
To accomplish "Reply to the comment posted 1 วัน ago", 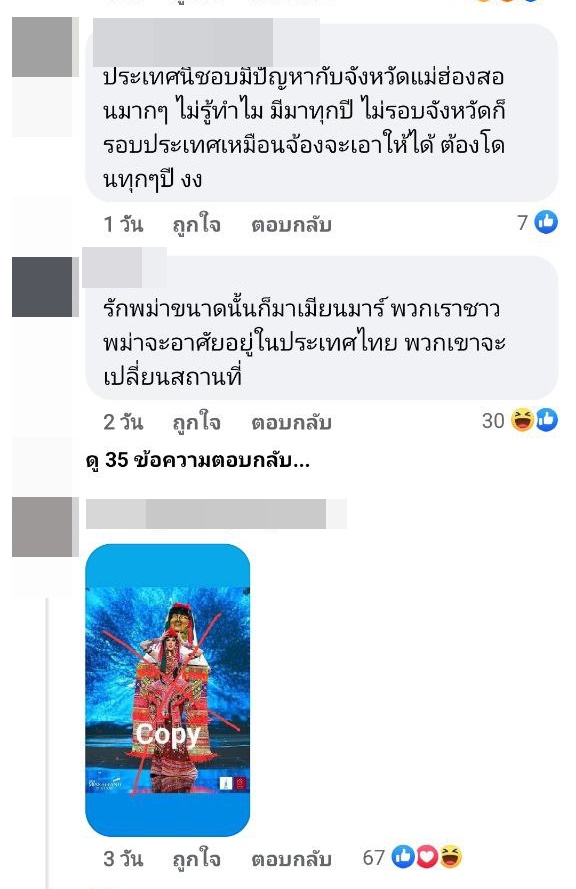I will (x=291, y=225).
